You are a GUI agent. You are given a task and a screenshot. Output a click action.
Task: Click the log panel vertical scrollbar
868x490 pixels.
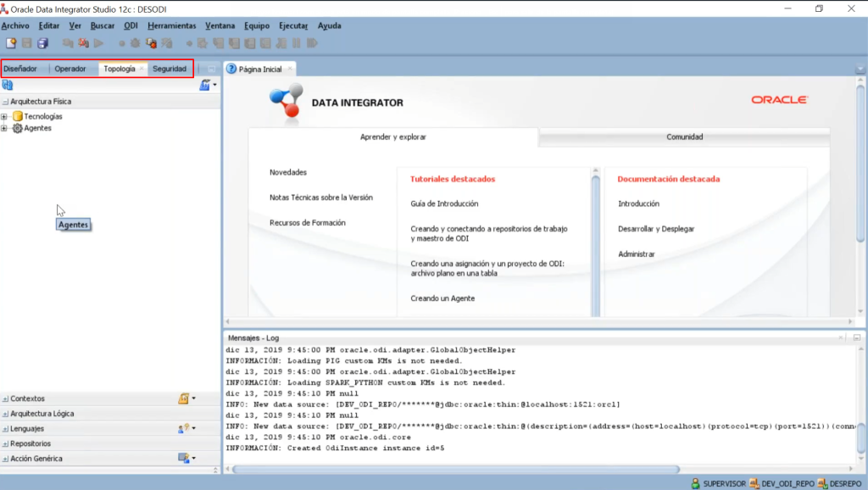click(x=861, y=440)
